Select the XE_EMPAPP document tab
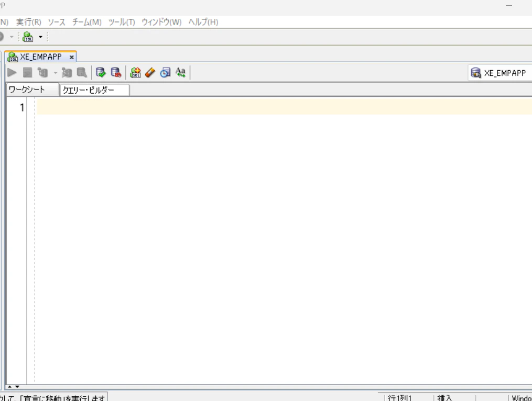This screenshot has width=532, height=401. [41, 57]
